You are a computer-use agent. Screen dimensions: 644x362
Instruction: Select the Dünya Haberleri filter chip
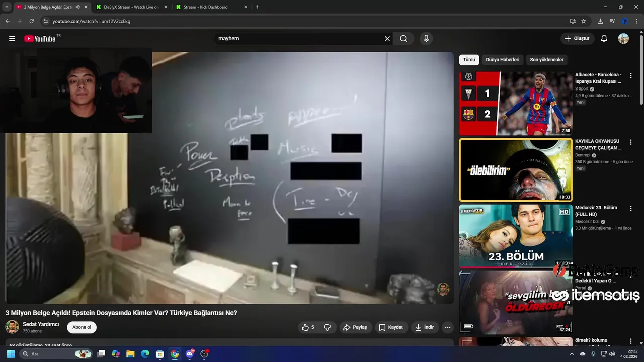click(x=502, y=60)
